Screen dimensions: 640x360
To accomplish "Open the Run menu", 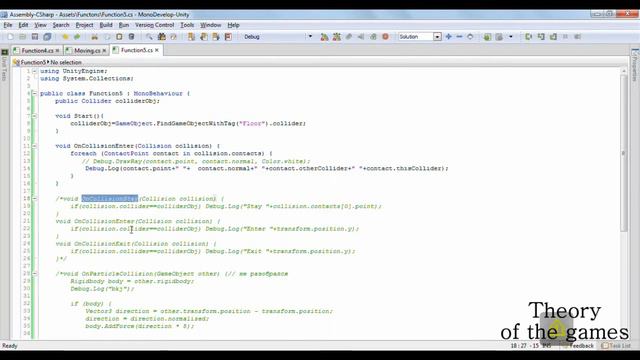I will click(x=124, y=25).
